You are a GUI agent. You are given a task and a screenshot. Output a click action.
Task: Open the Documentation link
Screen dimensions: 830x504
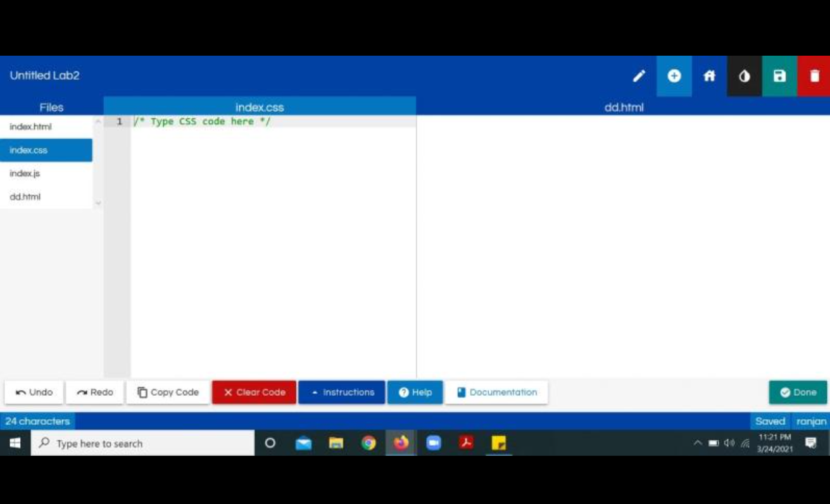(496, 393)
